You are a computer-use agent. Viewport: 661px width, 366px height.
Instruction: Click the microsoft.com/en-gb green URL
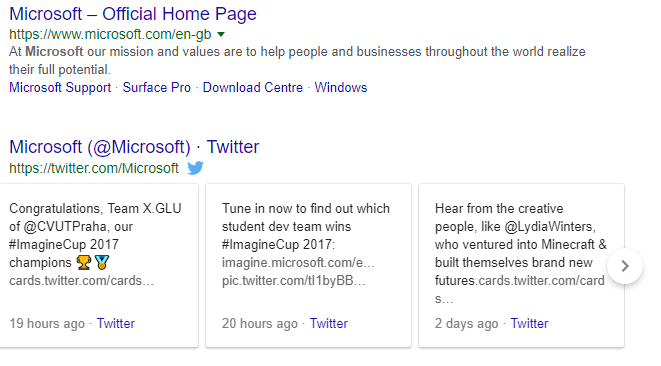110,34
